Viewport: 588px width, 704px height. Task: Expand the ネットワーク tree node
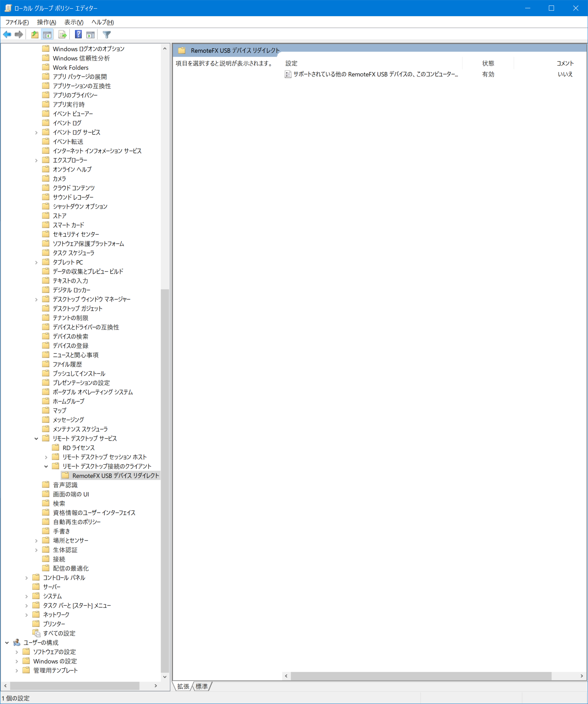26,615
